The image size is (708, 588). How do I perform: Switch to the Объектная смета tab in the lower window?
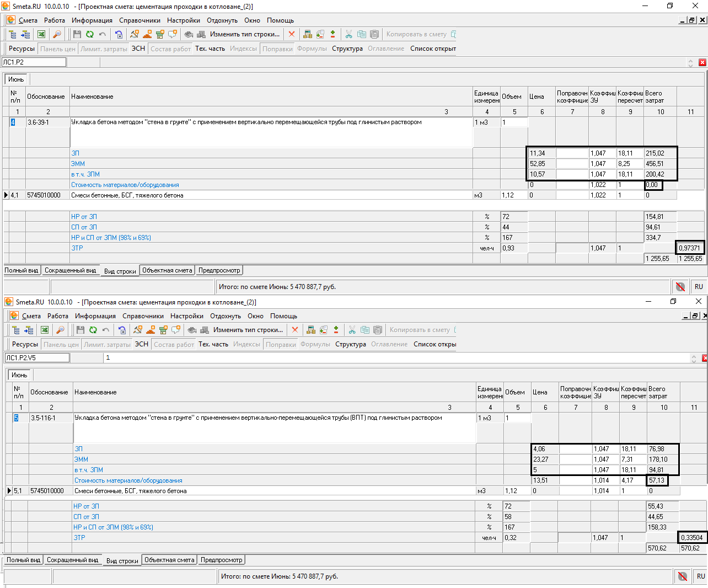(169, 560)
